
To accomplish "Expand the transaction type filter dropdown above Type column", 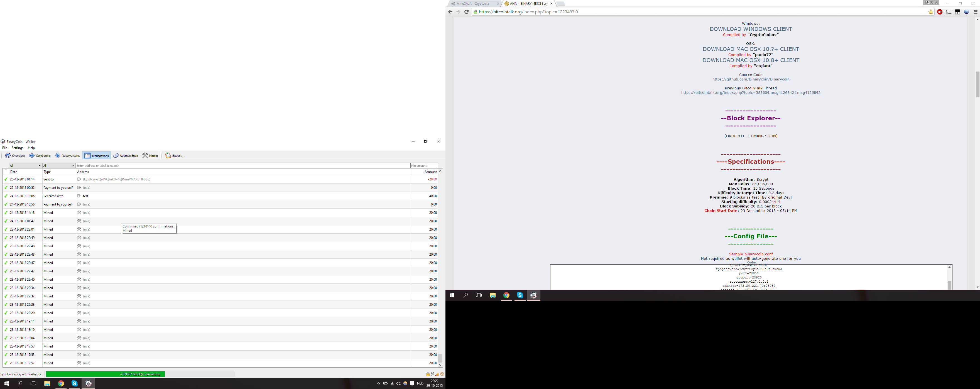I will point(58,166).
